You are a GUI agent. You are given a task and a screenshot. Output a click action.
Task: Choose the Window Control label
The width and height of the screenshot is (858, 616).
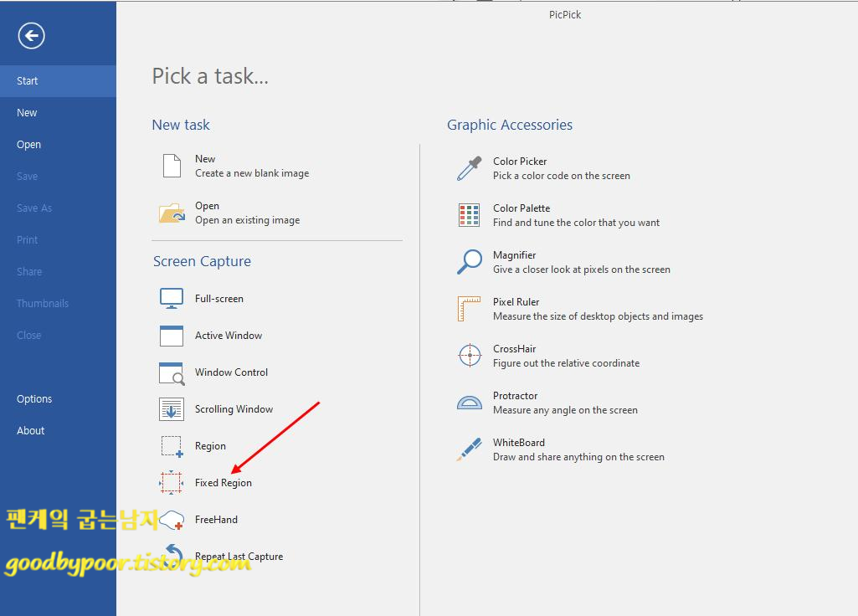coord(231,372)
